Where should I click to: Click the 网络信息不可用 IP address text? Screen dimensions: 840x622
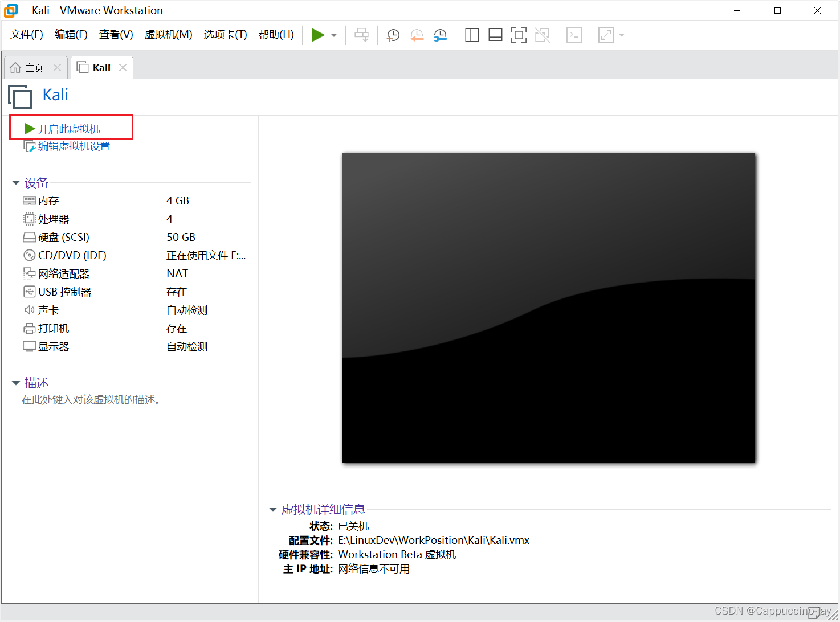374,568
